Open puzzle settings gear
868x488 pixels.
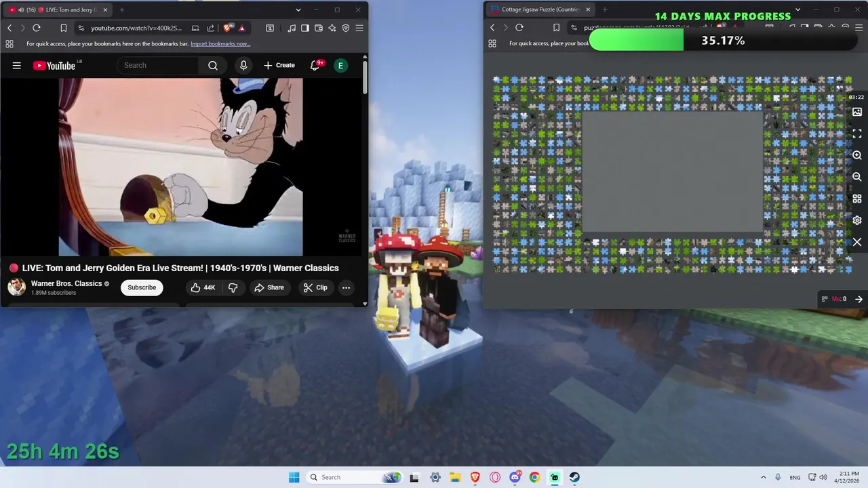(857, 220)
